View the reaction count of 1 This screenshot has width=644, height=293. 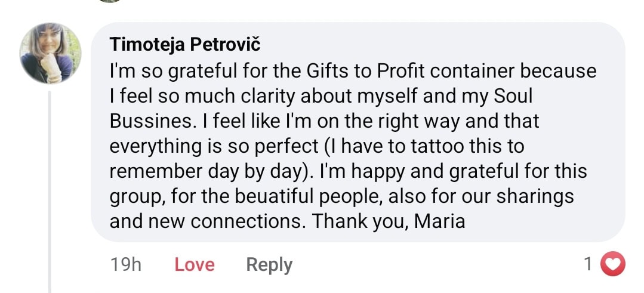[589, 264]
